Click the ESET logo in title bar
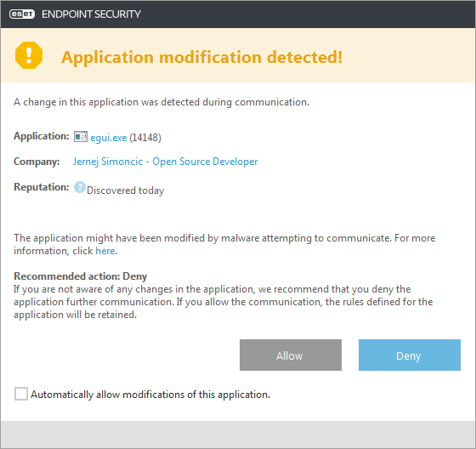This screenshot has height=449, width=476. (22, 14)
